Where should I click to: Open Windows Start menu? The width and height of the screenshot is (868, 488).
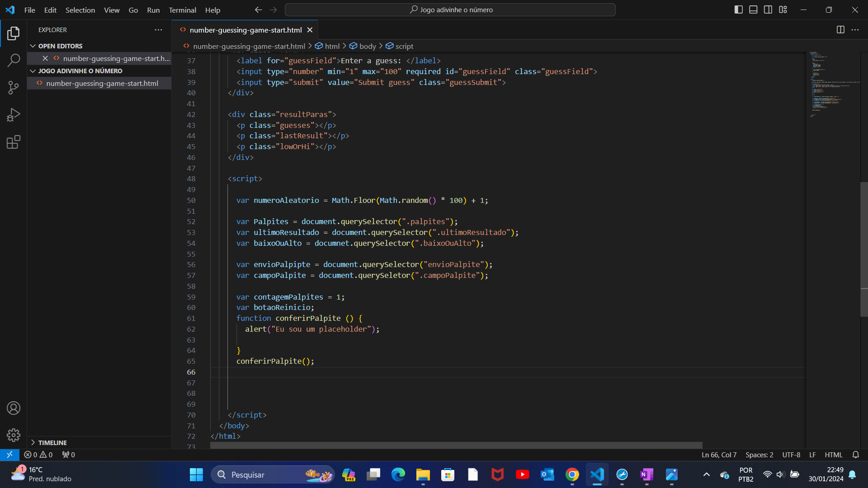(x=196, y=474)
